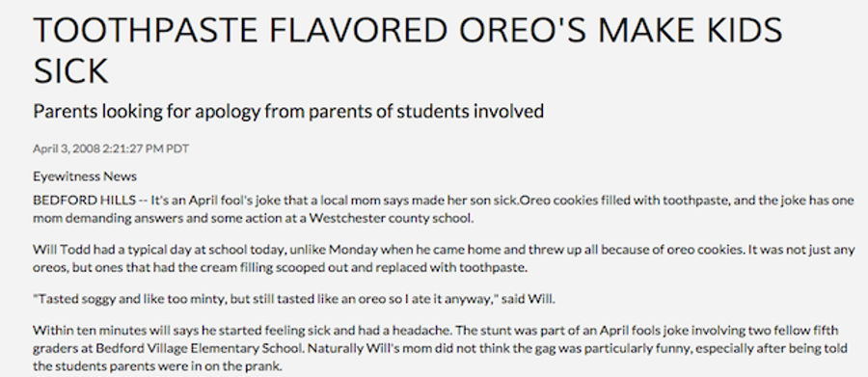The image size is (868, 377).
Task: Click the word "TOOTHPASTE" in the headline
Action: click(x=146, y=30)
